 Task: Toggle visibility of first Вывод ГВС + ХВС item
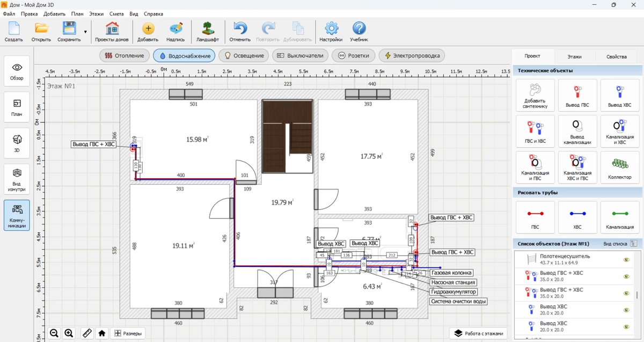[x=626, y=276]
